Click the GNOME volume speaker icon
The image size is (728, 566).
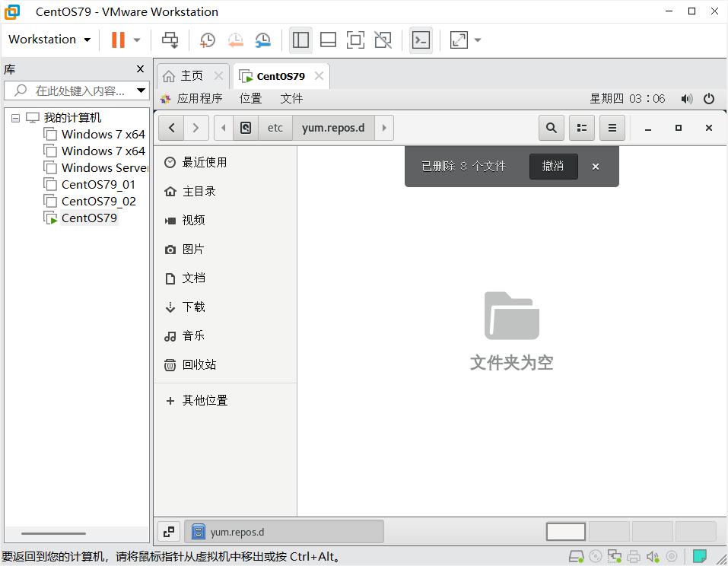[687, 99]
